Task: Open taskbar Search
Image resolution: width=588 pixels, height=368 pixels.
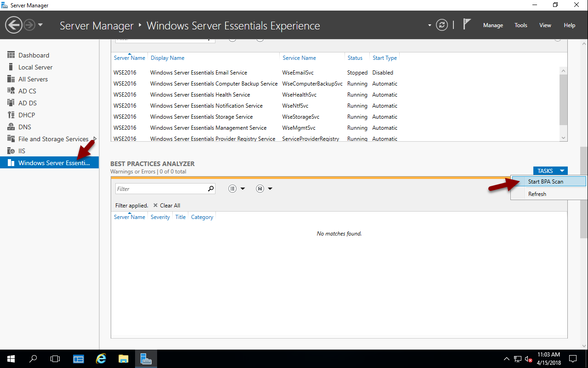Action: coord(33,359)
